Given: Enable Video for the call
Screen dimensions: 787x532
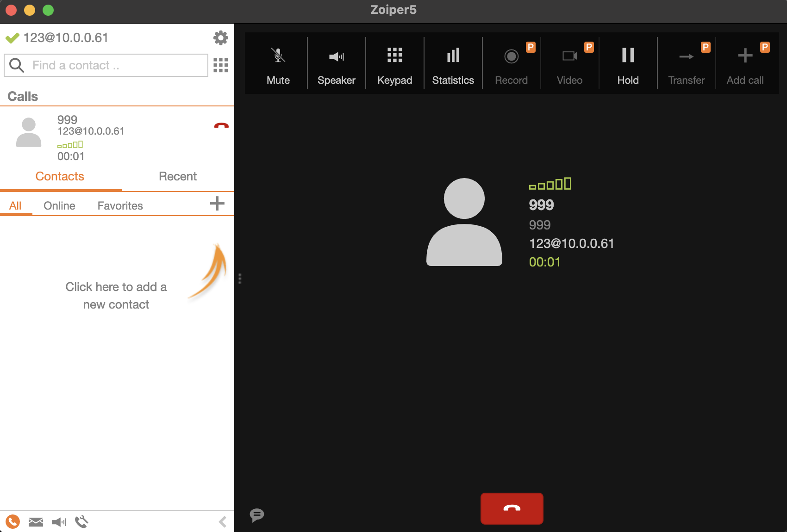Looking at the screenshot, I should click(569, 64).
